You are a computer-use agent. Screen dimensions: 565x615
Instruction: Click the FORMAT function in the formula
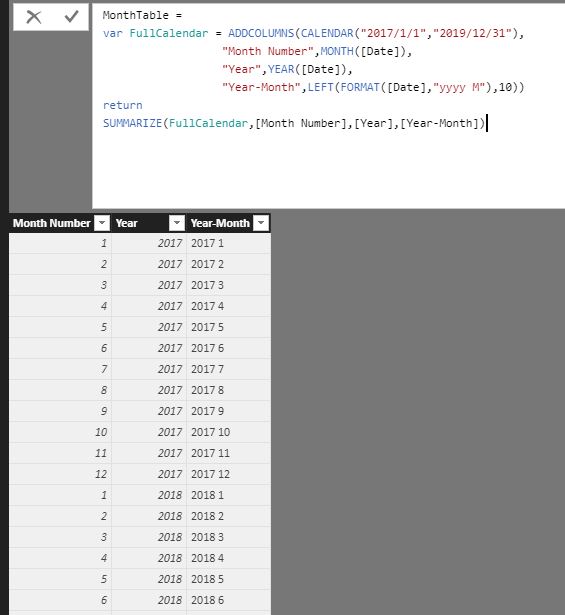tap(360, 87)
